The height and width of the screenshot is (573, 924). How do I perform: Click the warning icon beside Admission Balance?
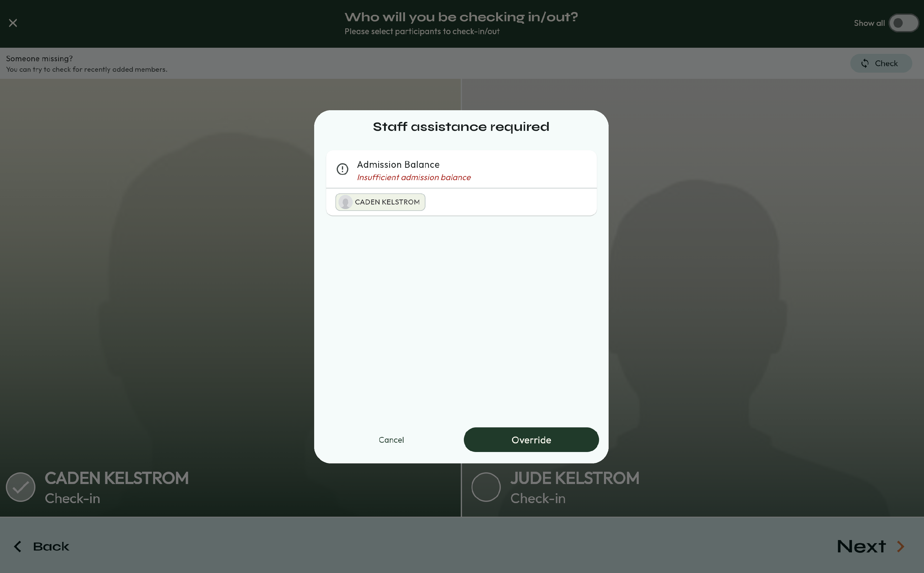[342, 169]
